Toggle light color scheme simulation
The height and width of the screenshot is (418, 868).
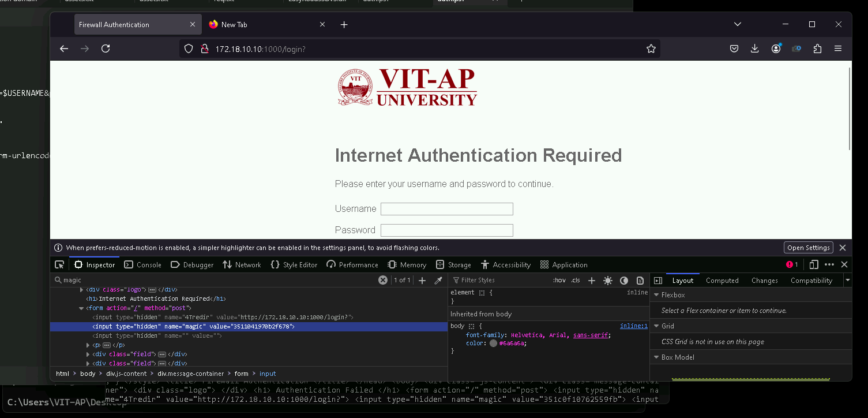(608, 281)
